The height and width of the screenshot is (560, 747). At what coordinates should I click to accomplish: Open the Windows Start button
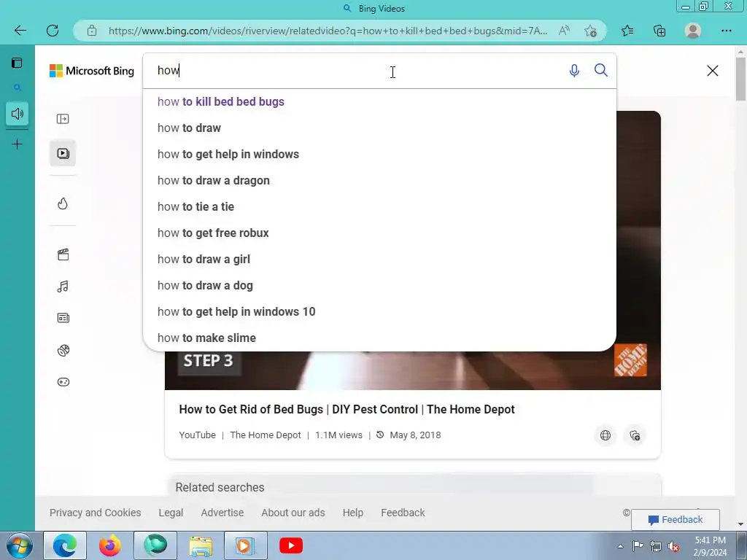(x=19, y=545)
